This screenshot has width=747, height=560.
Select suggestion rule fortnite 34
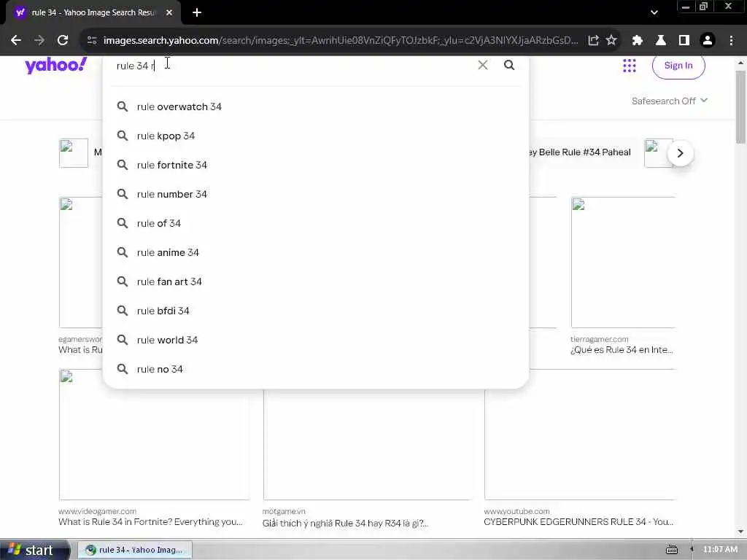tap(315, 165)
